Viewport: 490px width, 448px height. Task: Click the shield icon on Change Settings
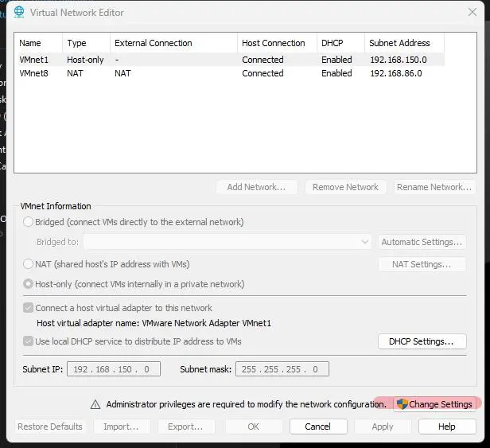(402, 404)
